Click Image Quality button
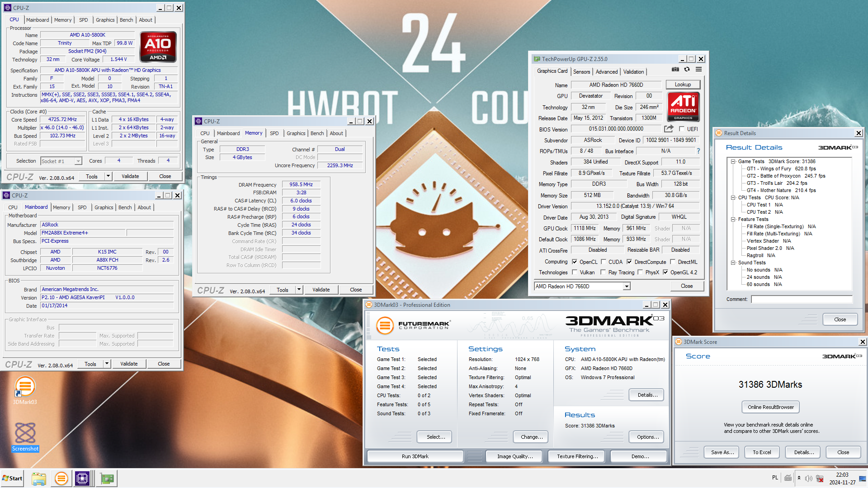This screenshot has width=868, height=488. coord(515,456)
